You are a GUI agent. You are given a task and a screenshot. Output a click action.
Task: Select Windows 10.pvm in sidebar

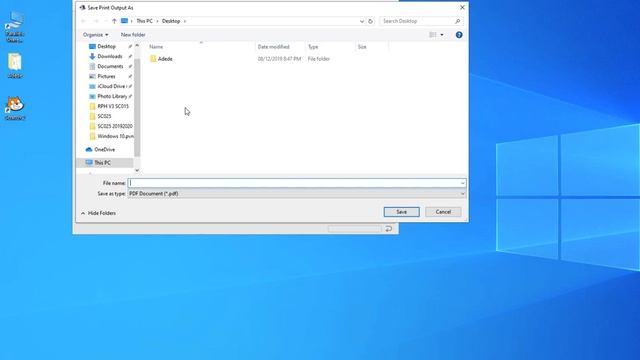(x=115, y=136)
